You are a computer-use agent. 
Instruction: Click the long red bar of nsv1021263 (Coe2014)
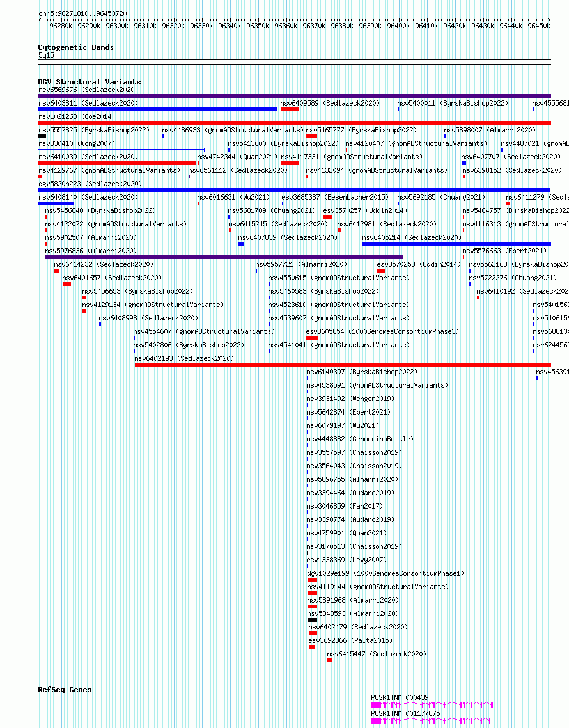(x=294, y=123)
